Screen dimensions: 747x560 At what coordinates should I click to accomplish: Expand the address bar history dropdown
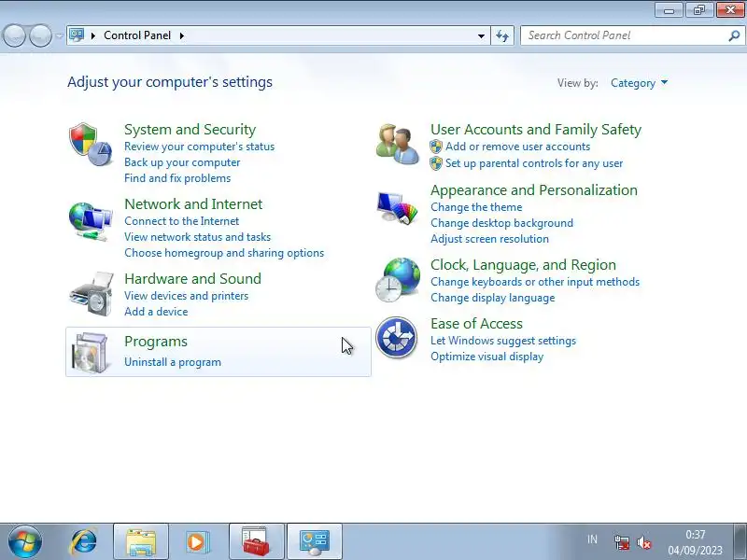(481, 35)
